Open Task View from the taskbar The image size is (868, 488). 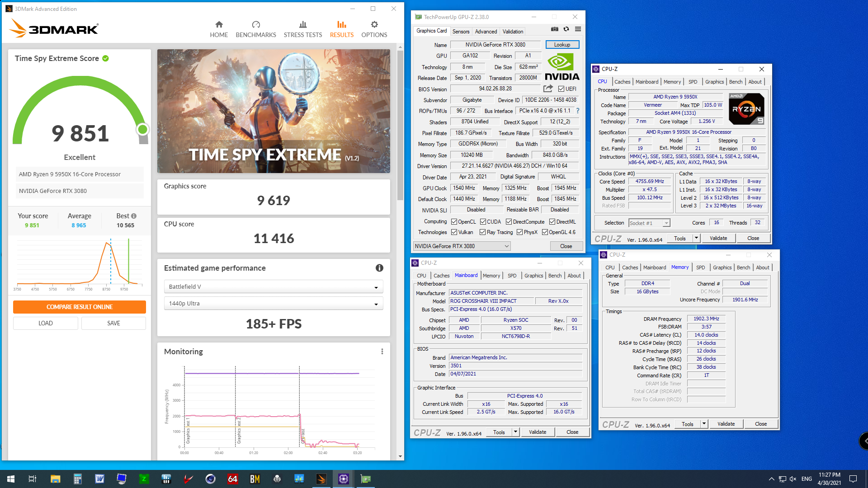[33, 479]
